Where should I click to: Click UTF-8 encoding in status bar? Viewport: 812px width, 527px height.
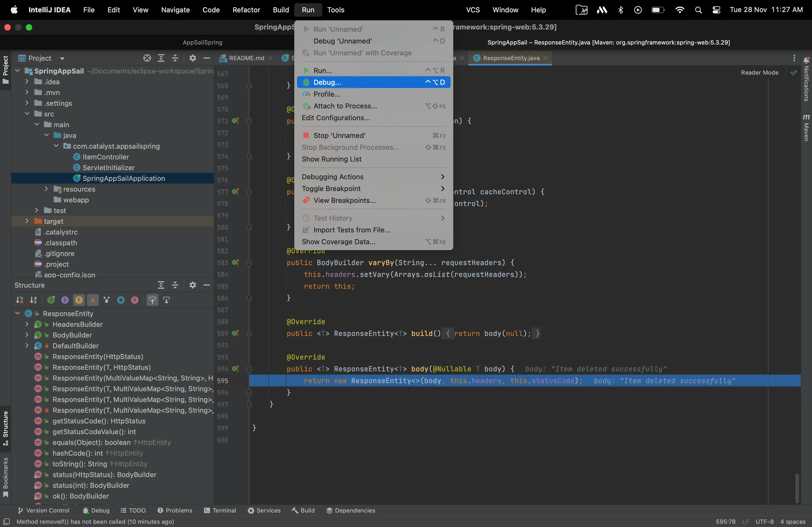764,522
